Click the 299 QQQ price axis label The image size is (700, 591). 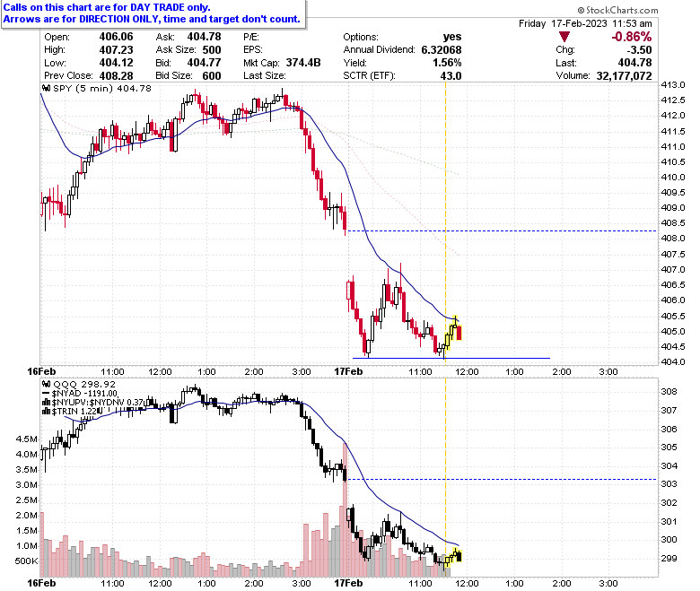pyautogui.click(x=669, y=558)
